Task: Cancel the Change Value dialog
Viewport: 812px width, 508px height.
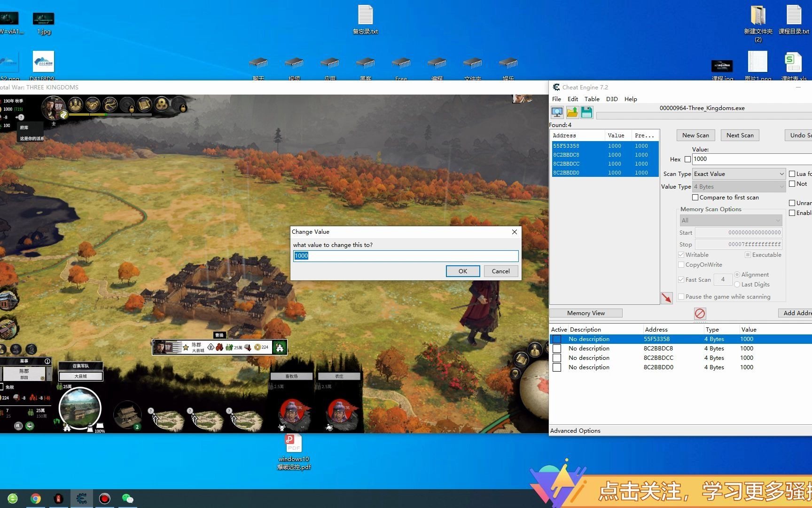Action: pyautogui.click(x=500, y=271)
